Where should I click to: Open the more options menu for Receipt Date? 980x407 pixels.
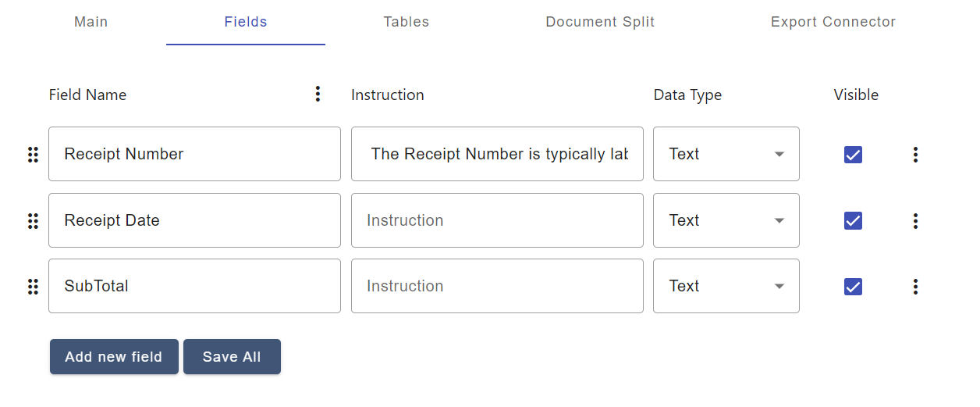(915, 221)
